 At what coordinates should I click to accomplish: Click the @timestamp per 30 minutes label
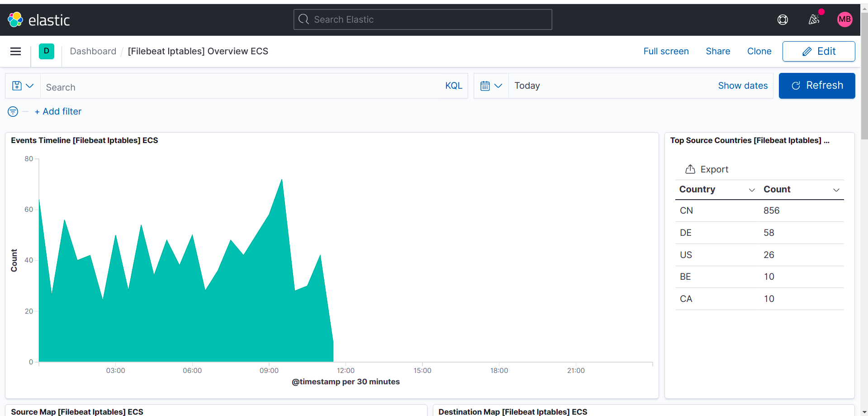click(346, 382)
